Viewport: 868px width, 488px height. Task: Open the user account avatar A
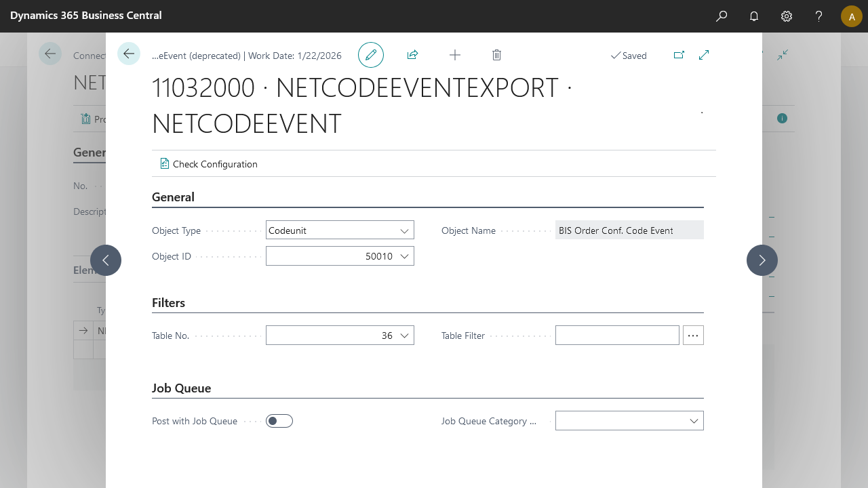pyautogui.click(x=852, y=16)
